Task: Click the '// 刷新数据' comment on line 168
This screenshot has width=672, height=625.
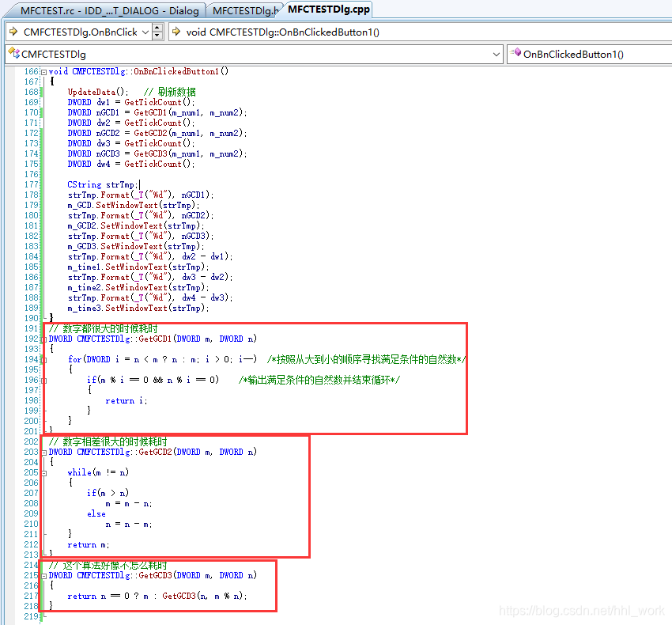Action: click(170, 92)
